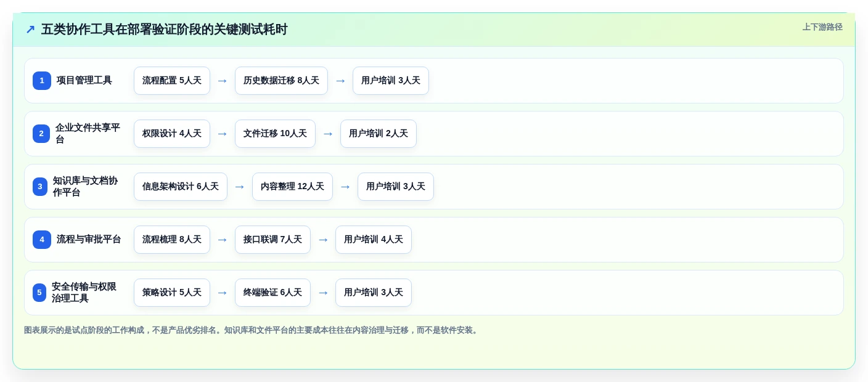Image resolution: width=868 pixels, height=382 pixels.
Task: Click number badge 4 for 流程与审批平台
Action: 42,240
